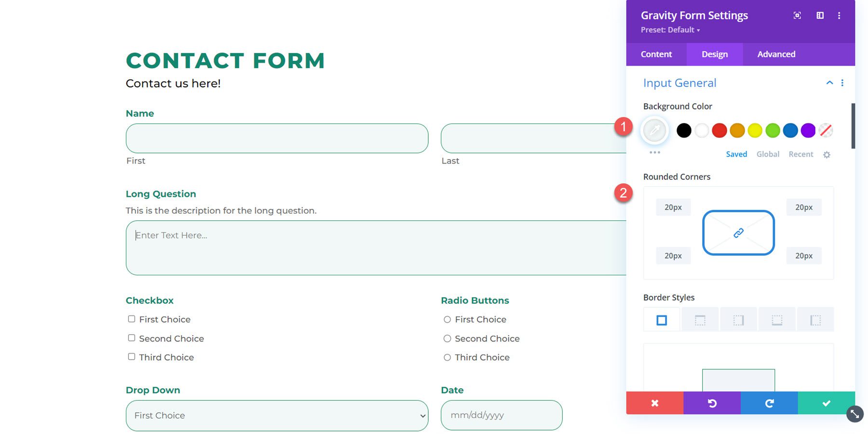Select the Border Styles right border option
The height and width of the screenshot is (434, 868).
738,319
